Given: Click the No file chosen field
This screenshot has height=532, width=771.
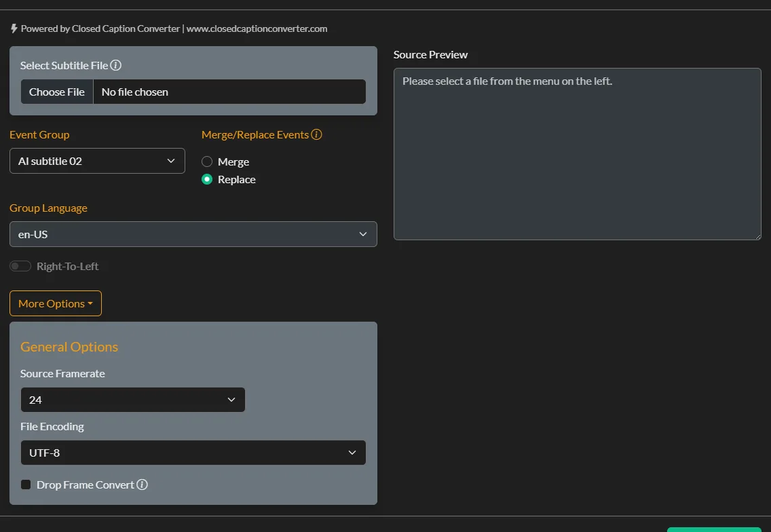Looking at the screenshot, I should click(x=229, y=92).
